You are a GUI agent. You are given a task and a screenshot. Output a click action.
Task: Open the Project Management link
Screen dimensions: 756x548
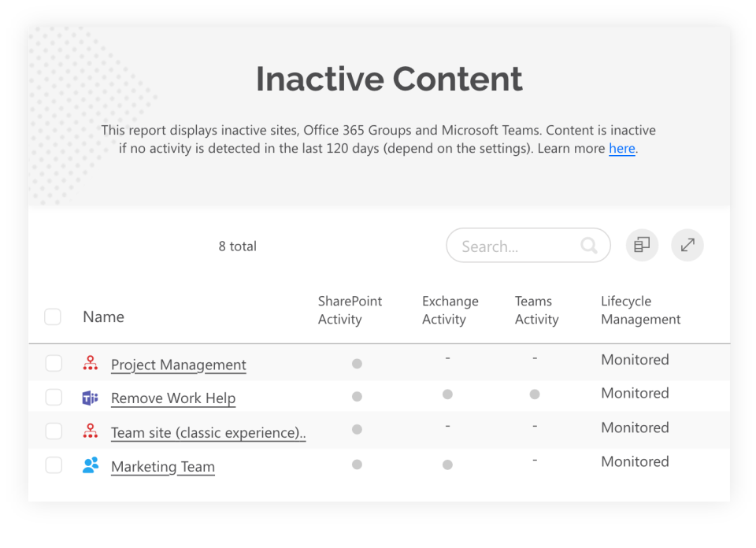[x=179, y=365]
